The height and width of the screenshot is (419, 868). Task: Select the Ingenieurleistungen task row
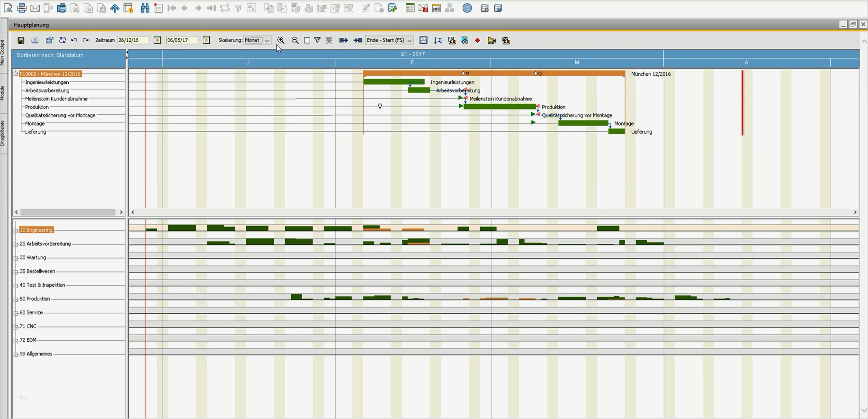(47, 82)
